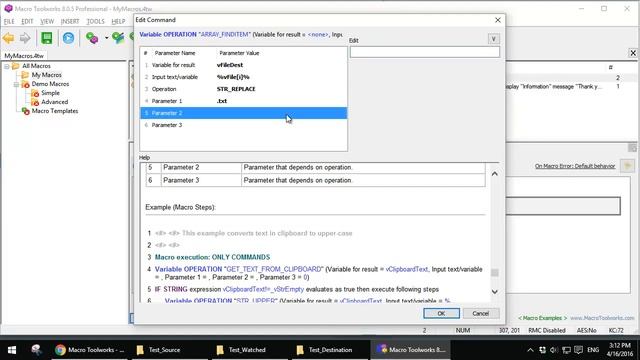Open the VIEW menu

[47, 21]
